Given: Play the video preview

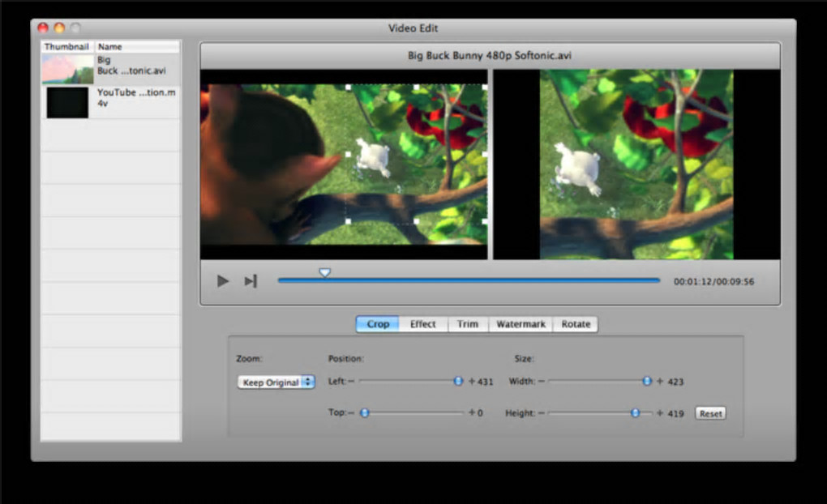Looking at the screenshot, I should click(x=223, y=281).
